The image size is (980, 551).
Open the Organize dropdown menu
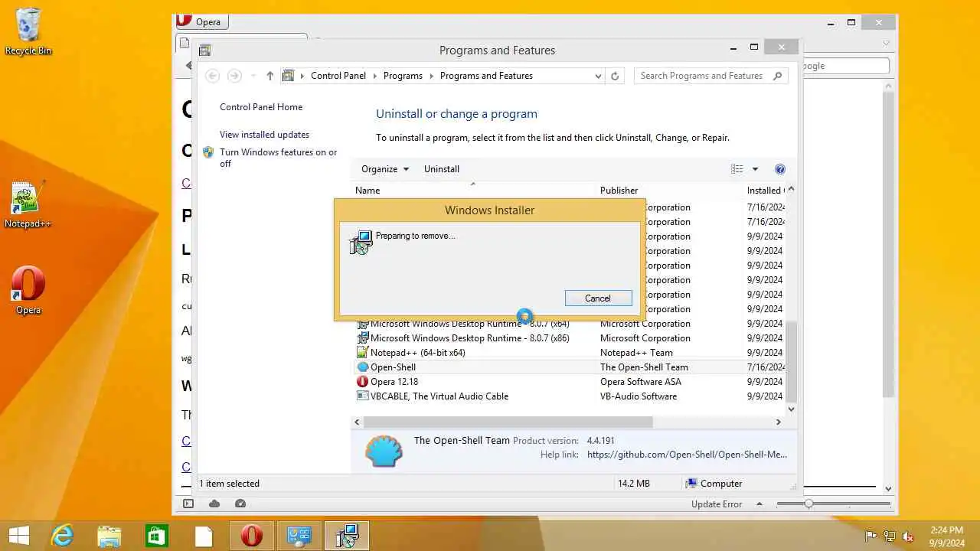pyautogui.click(x=385, y=169)
